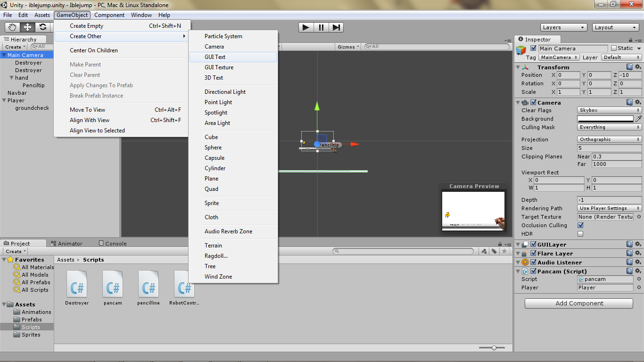Open the Camera component settings gear
Image resolution: width=644 pixels, height=362 pixels.
(638, 102)
